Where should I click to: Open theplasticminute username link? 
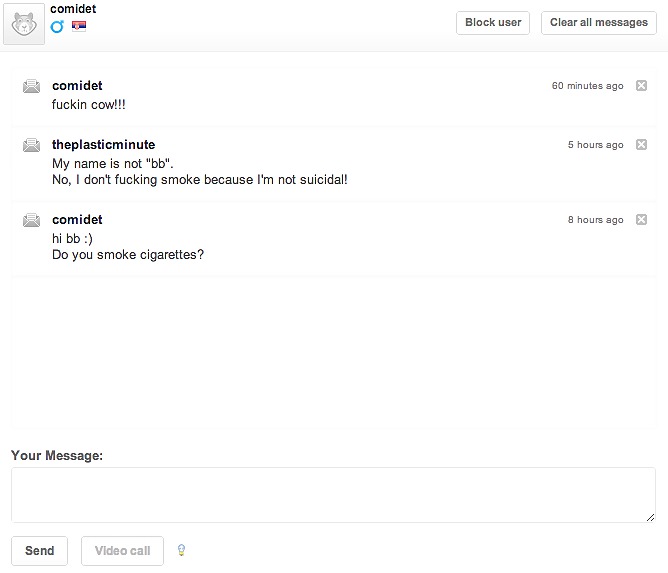(103, 145)
